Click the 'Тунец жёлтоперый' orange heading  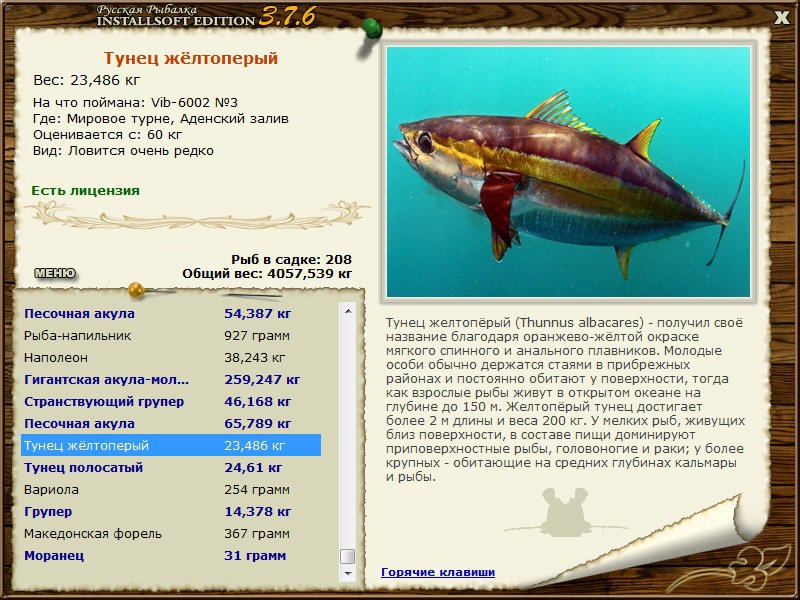click(191, 58)
